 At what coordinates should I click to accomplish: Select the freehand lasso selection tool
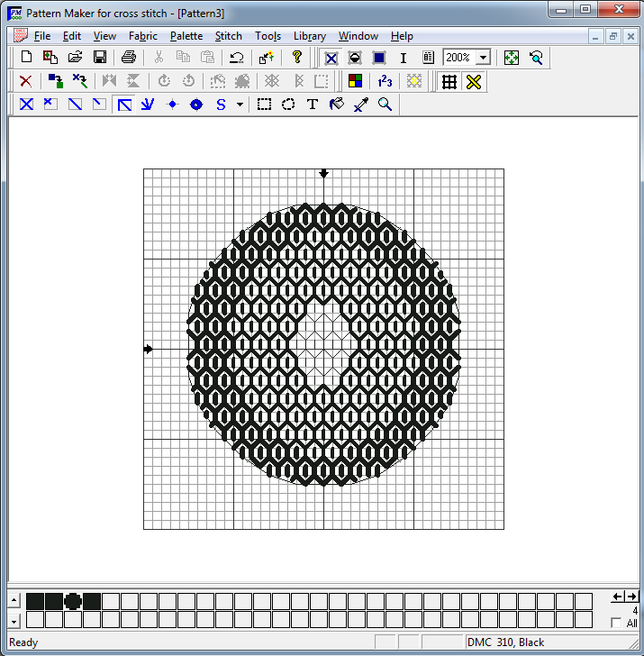click(x=288, y=105)
